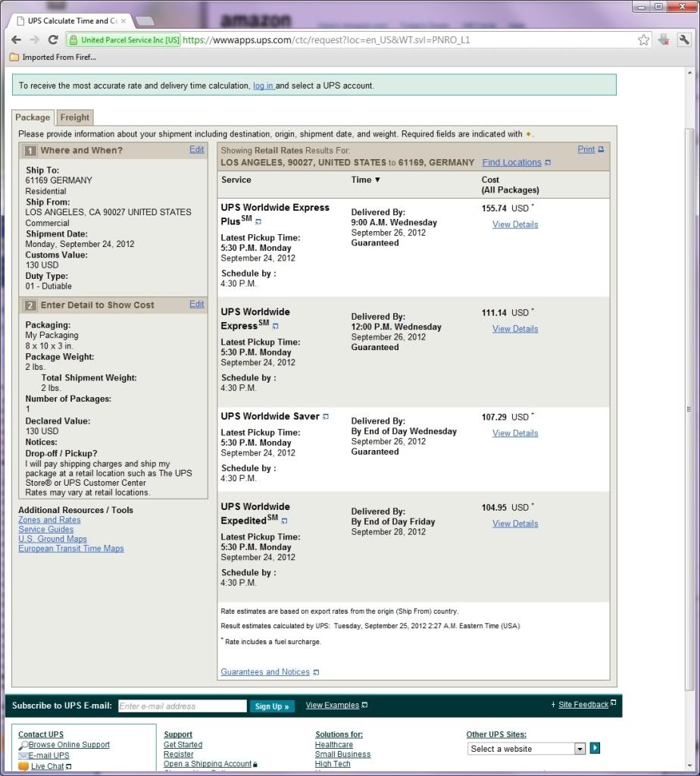This screenshot has width=700, height=776.
Task: Reload the UPS page
Action: (x=54, y=40)
